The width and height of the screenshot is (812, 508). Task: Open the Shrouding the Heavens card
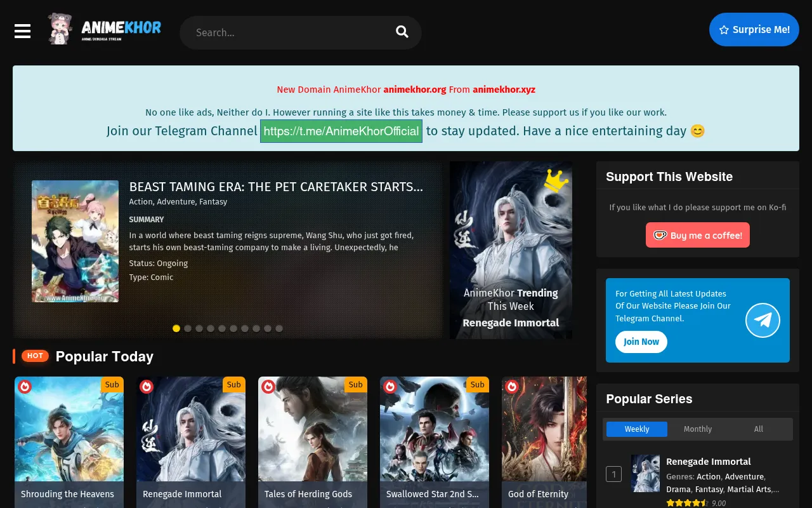click(x=69, y=442)
